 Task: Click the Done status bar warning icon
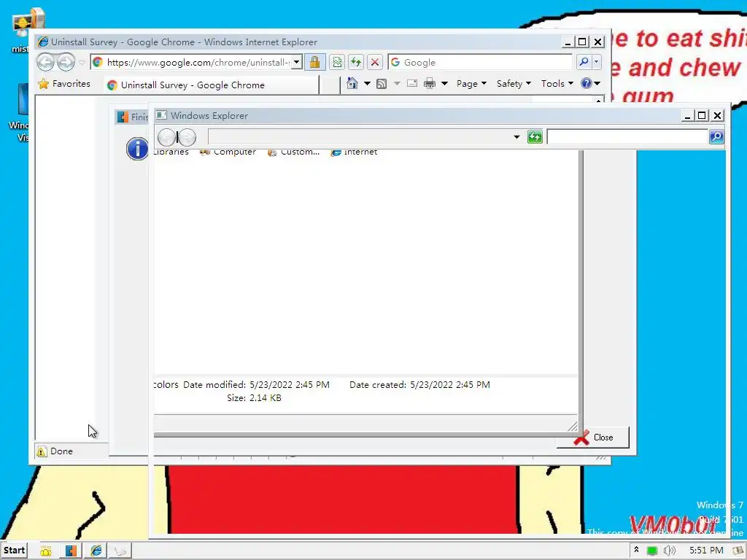point(42,451)
